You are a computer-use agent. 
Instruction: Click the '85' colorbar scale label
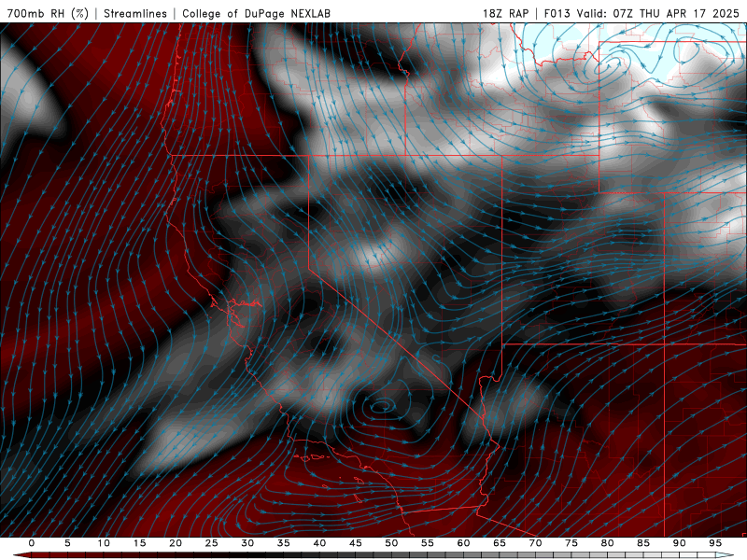point(643,543)
